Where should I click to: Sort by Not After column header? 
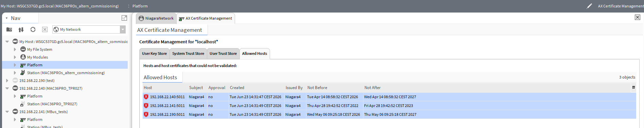point(373,88)
